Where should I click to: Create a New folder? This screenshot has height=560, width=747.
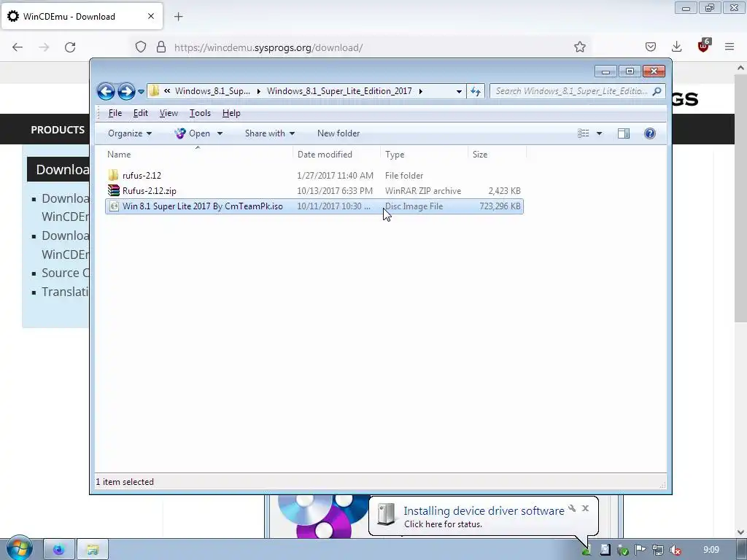pyautogui.click(x=338, y=133)
